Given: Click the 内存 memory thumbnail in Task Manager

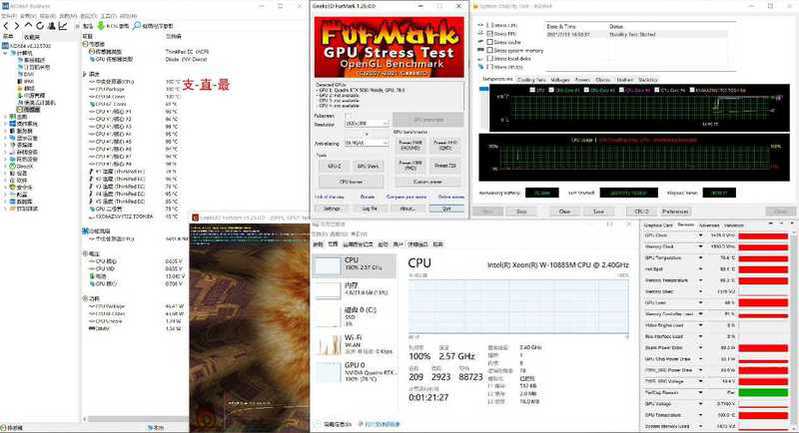Looking at the screenshot, I should (327, 290).
